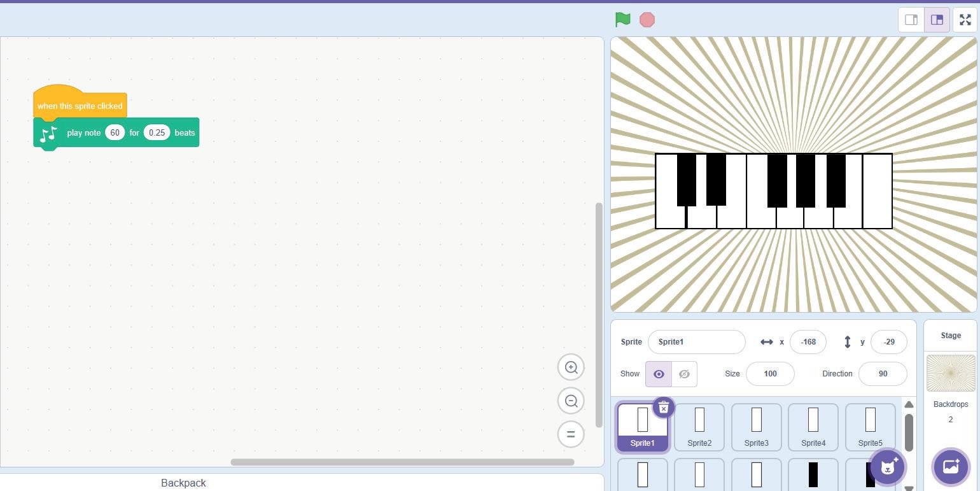The height and width of the screenshot is (491, 980).
Task: Select Sprite2 thumbnail in sprite list
Action: [699, 427]
